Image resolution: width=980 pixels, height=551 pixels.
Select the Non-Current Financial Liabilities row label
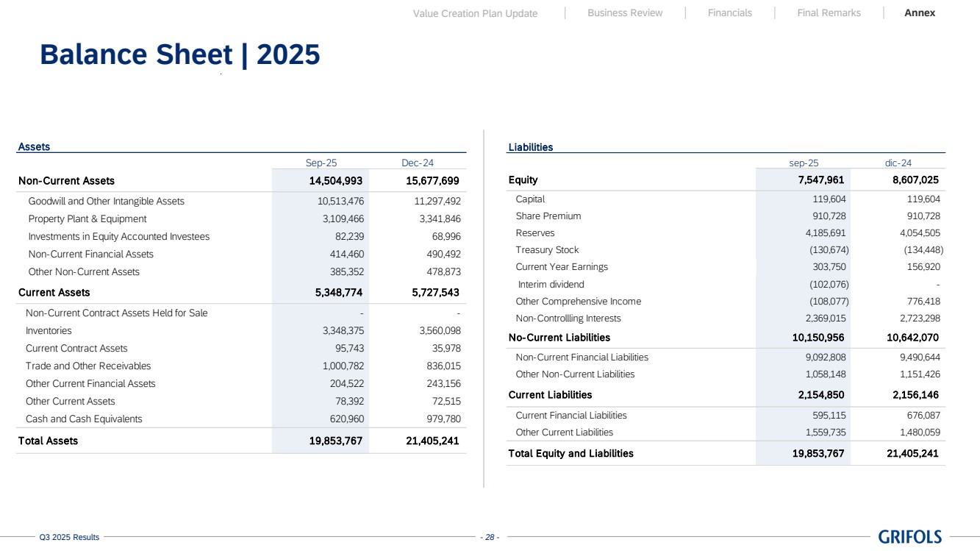point(582,358)
